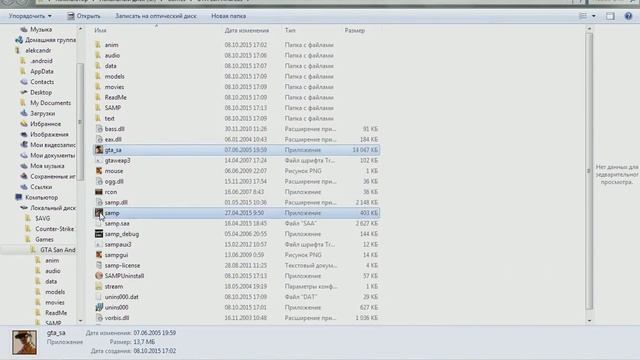Select GTA San Andreas folder in tree

(x=58, y=250)
